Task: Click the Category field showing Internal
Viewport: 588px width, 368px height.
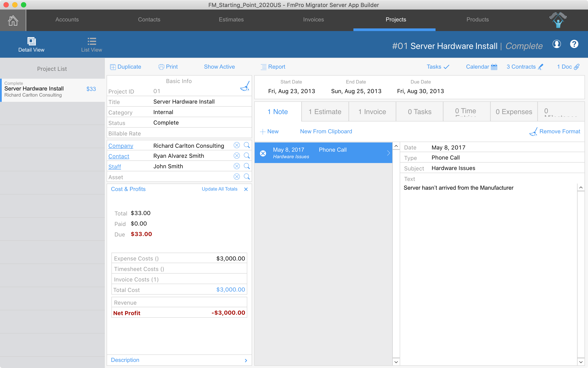Action: 163,112
